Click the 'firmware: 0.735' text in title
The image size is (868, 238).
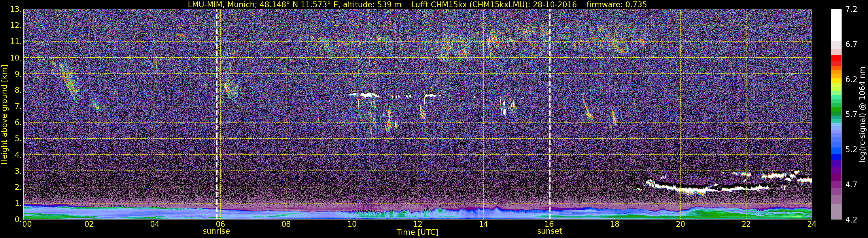616,4
